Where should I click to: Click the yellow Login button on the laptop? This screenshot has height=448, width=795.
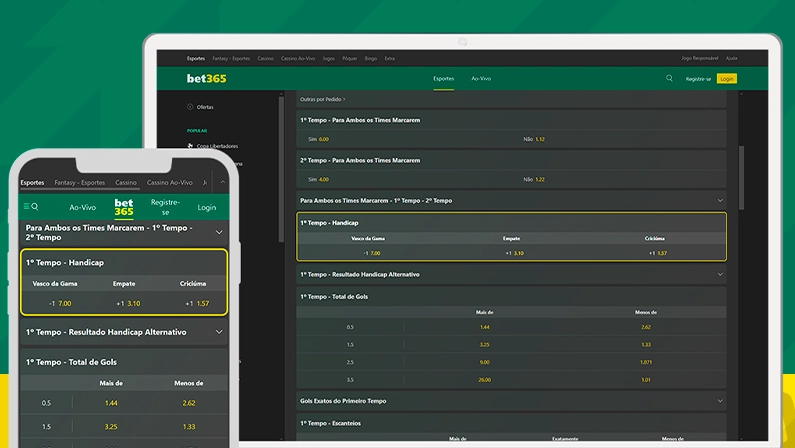(x=727, y=79)
